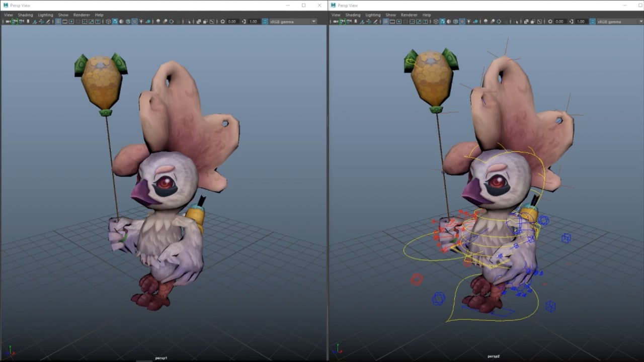644x362 pixels.
Task: Click Select Camera icon in right panel toolbar
Action: coord(336,22)
